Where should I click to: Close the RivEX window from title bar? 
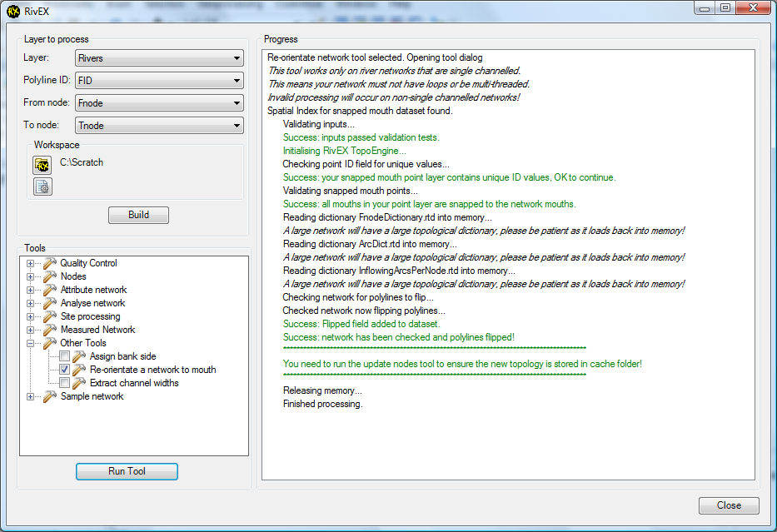coord(753,8)
